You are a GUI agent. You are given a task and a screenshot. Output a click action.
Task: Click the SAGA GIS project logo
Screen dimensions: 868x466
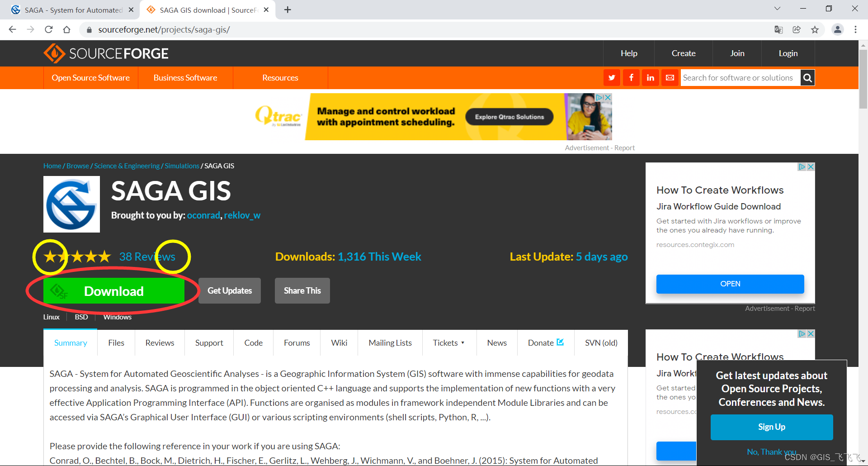point(71,204)
